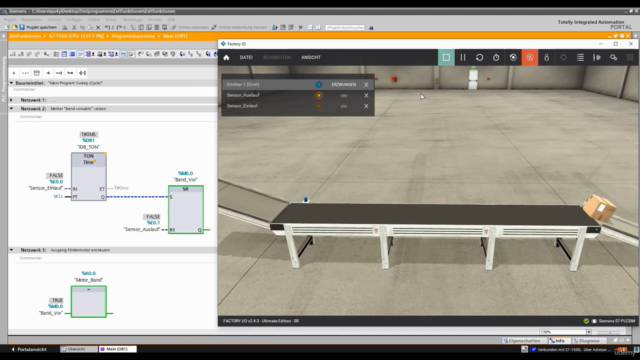
Task: Click the open project folder icon
Action: click(x=14, y=27)
